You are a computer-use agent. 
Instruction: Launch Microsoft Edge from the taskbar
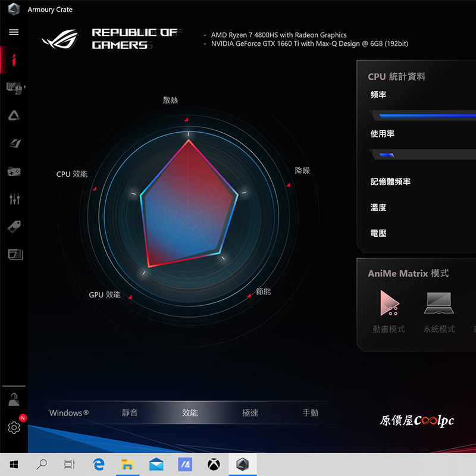pyautogui.click(x=98, y=464)
